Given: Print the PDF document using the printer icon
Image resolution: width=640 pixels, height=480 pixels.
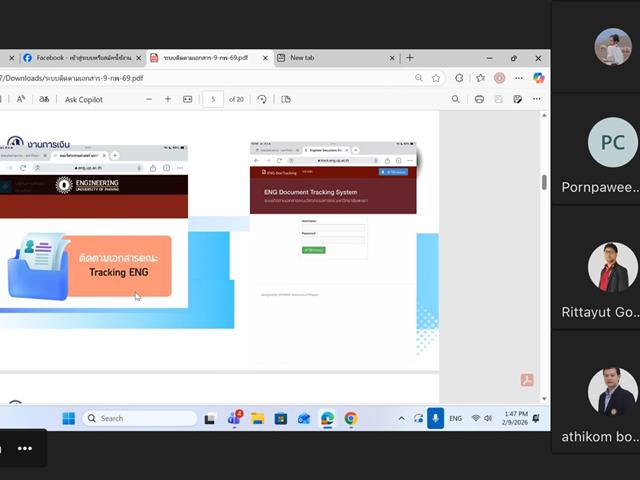Looking at the screenshot, I should [480, 99].
